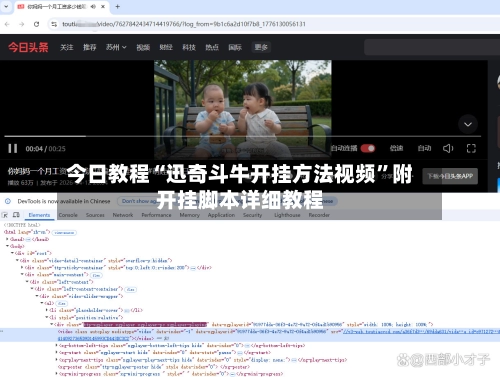
Task: Go to the 热点 section
Action: (x=212, y=47)
